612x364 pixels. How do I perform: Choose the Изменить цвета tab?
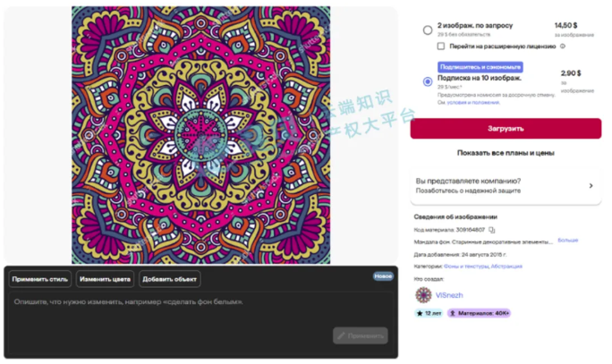point(105,279)
